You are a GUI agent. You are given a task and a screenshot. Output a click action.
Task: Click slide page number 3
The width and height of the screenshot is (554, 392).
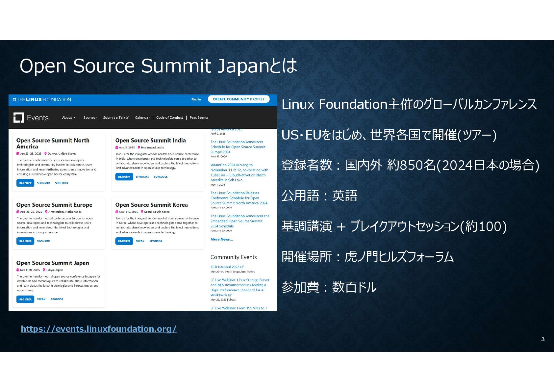tap(543, 339)
